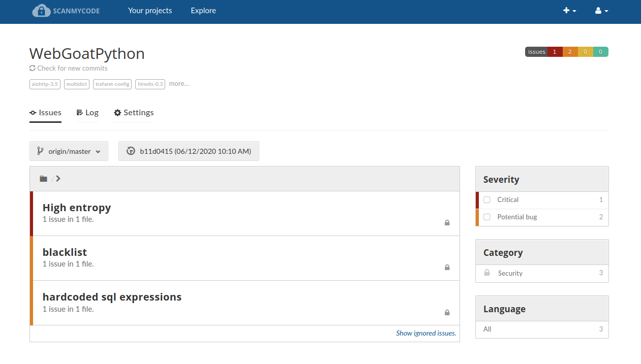Viewport: 641px width, 364px height.
Task: Go to Explore in the navigation bar
Action: (x=203, y=11)
